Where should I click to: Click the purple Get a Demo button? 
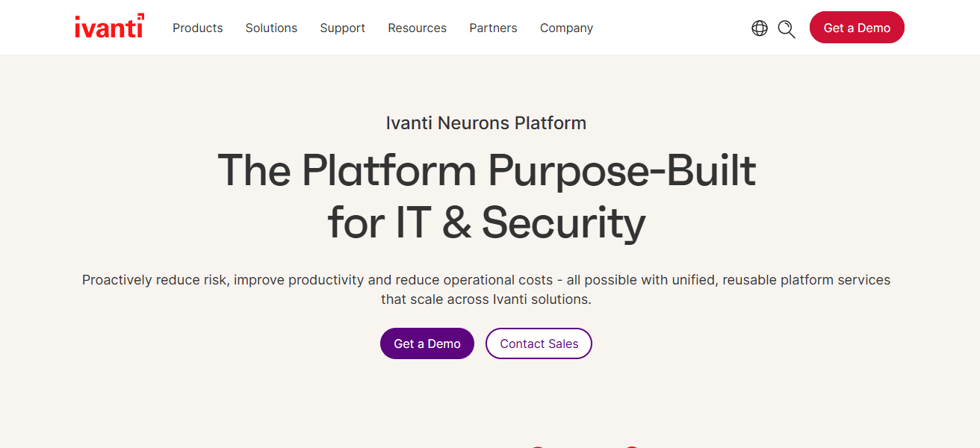point(427,343)
